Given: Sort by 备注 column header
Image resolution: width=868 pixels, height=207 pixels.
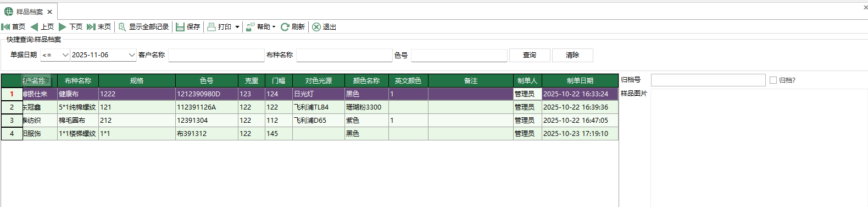Looking at the screenshot, I should point(471,80).
